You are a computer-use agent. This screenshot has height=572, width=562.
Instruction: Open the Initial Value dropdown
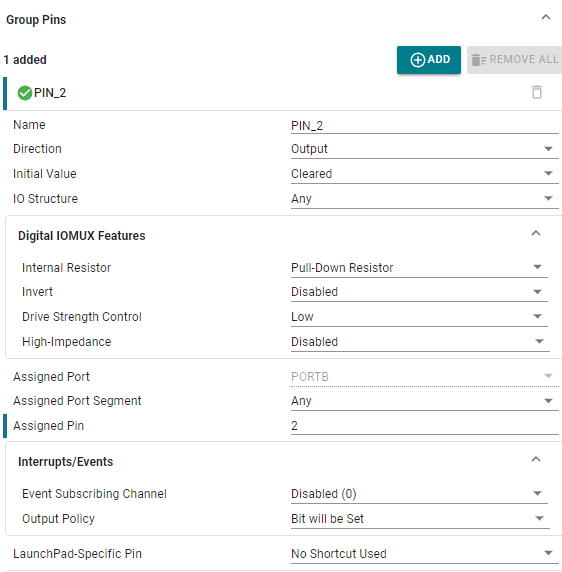tap(425, 174)
